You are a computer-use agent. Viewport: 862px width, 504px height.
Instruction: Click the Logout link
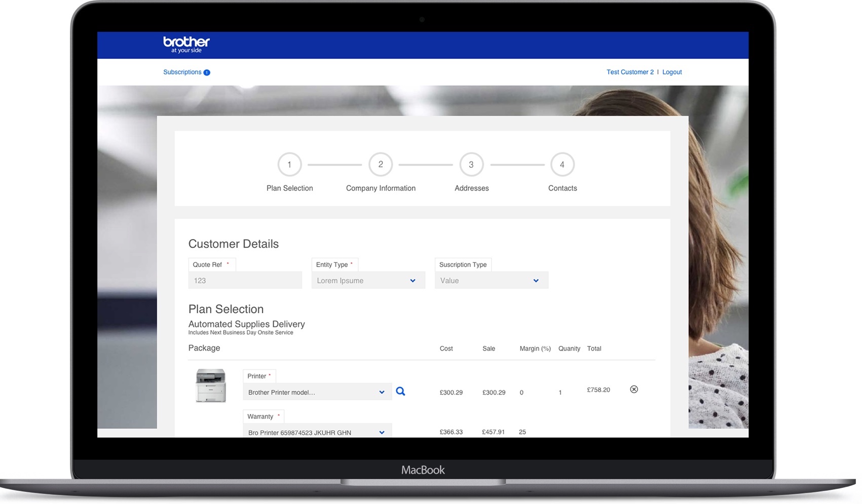click(x=672, y=72)
